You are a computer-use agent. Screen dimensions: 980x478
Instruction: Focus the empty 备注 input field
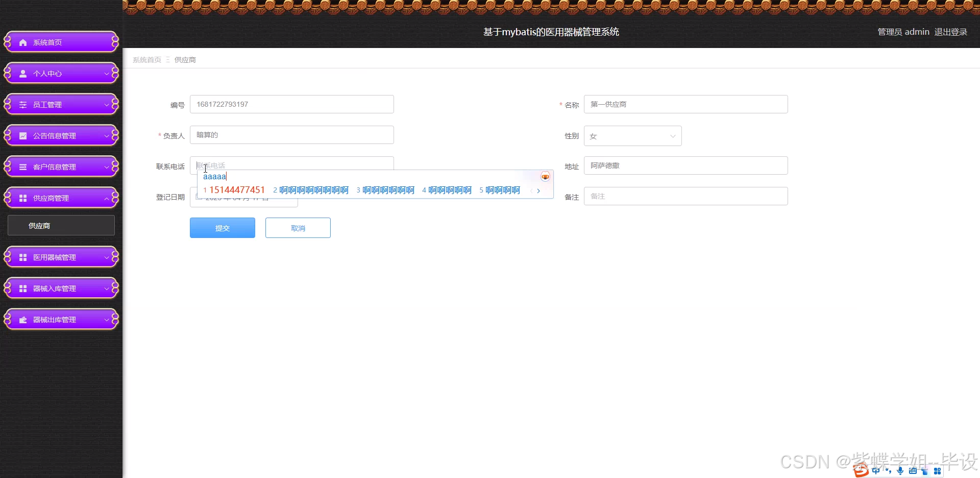686,196
